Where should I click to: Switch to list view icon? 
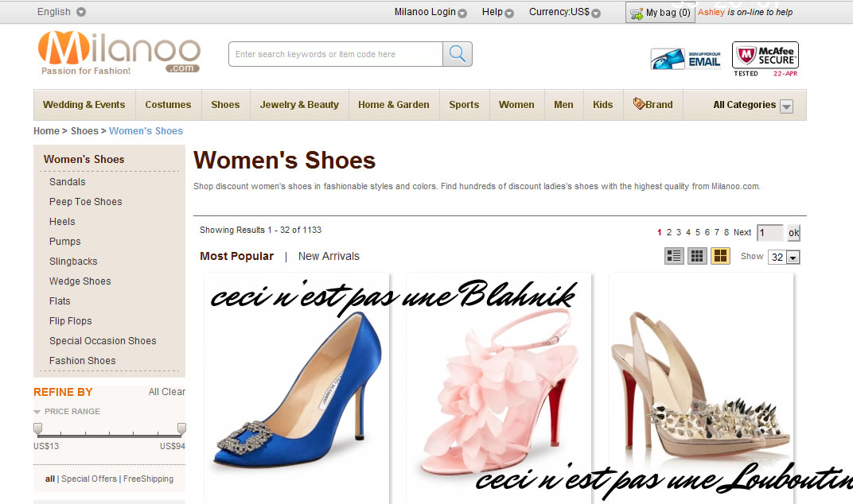[x=674, y=256]
